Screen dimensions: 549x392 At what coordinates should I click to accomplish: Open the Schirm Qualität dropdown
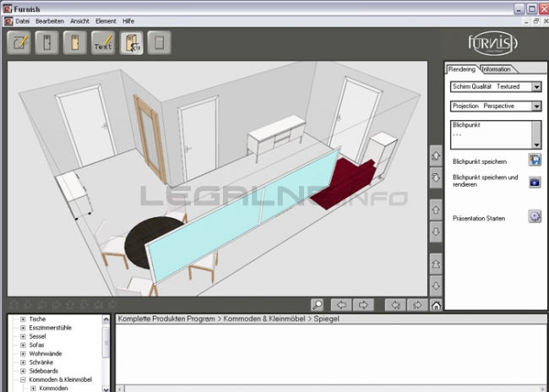536,86
